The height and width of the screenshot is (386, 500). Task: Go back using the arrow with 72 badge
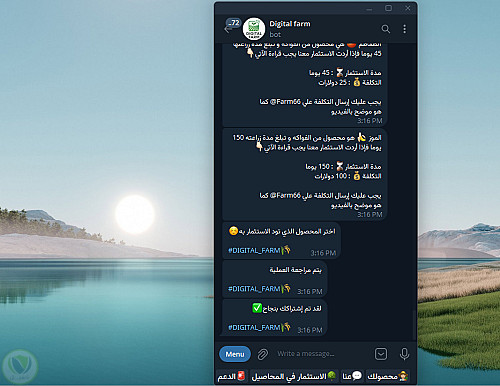click(230, 27)
